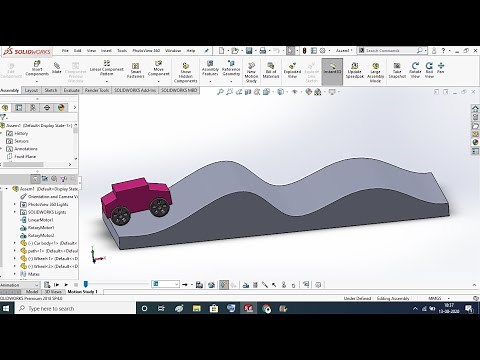The height and width of the screenshot is (360, 480).
Task: Switch to the Model tab at the bottom
Action: (32, 292)
